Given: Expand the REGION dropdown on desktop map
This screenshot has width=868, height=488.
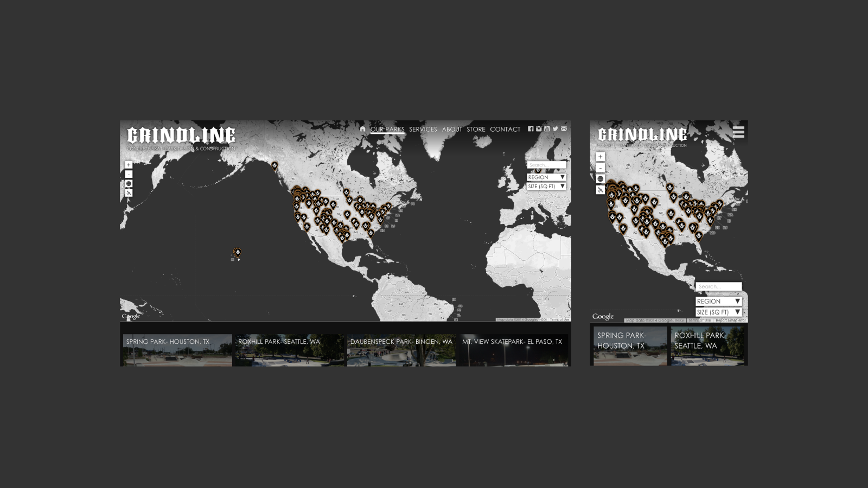Looking at the screenshot, I should point(546,177).
